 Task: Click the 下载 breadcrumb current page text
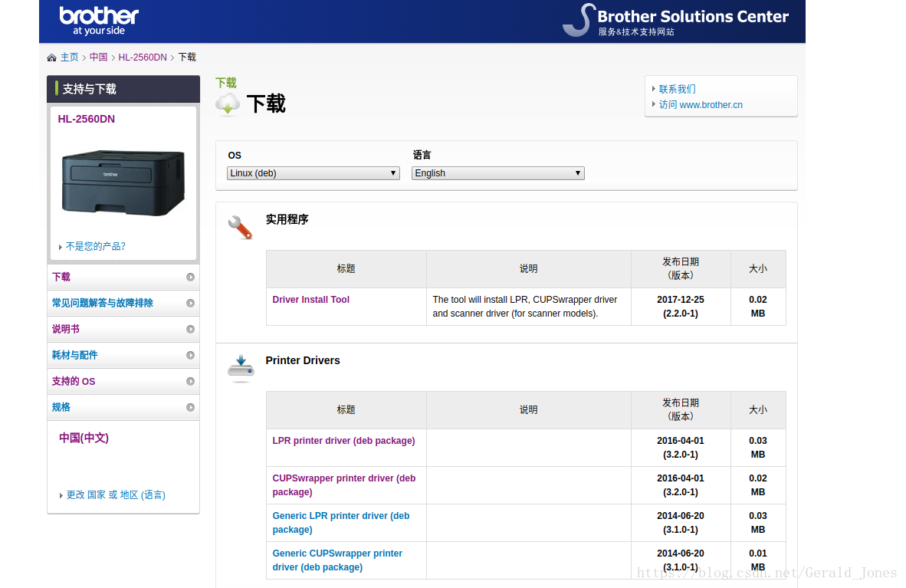(x=187, y=57)
